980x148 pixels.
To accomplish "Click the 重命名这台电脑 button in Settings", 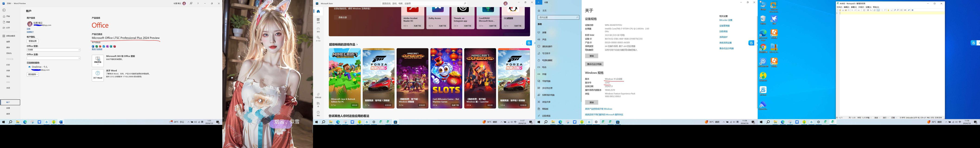I will point(594,64).
